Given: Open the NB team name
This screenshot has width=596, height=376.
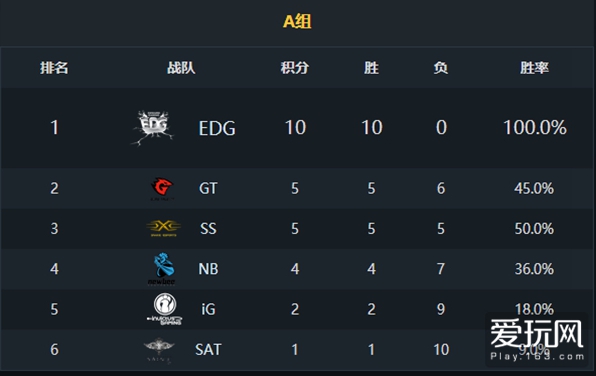Looking at the screenshot, I should (x=208, y=269).
